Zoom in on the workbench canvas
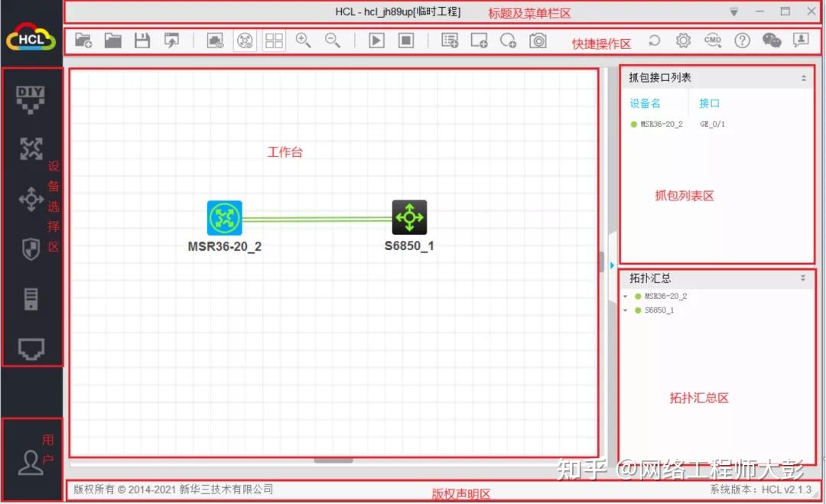Screen dimensions: 826x504 303,41
